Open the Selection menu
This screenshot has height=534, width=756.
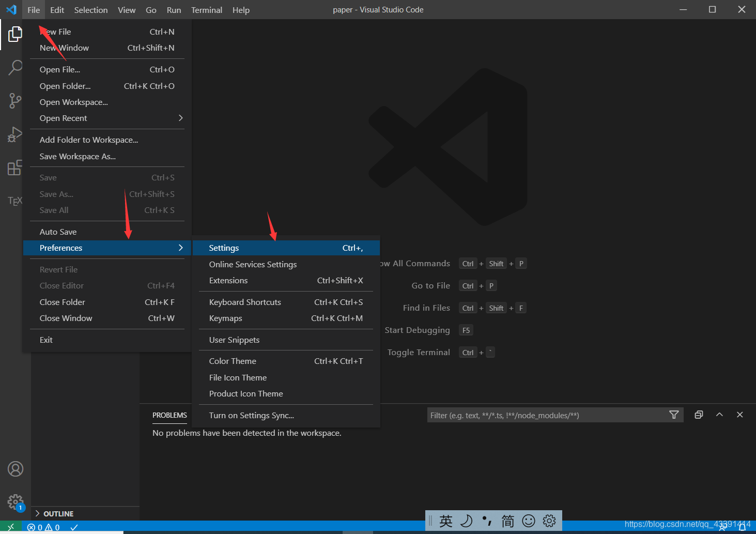coord(91,10)
